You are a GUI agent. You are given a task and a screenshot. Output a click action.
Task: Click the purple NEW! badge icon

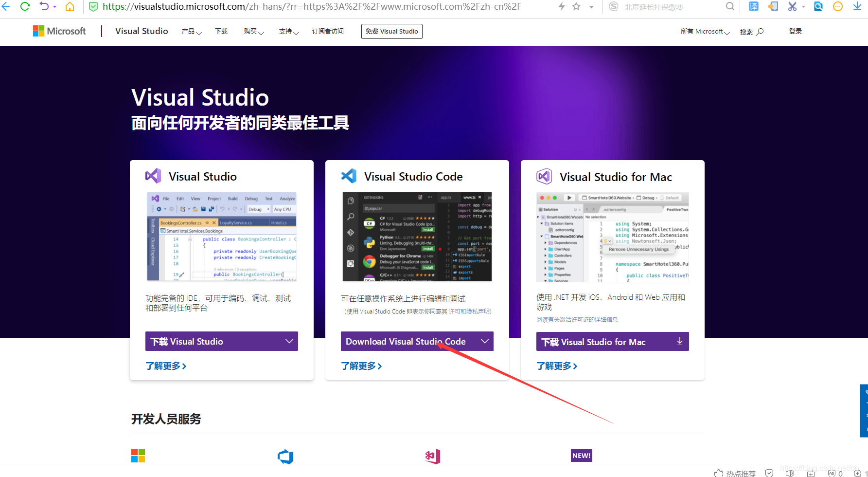click(582, 456)
